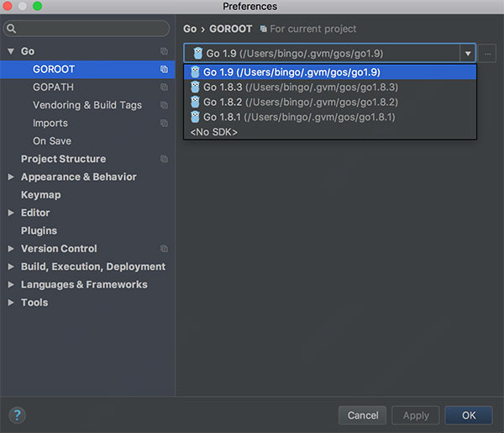Open the On Save settings page

[x=52, y=141]
